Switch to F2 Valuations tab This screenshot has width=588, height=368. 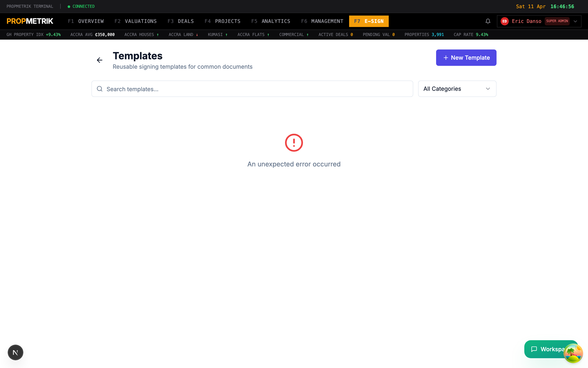click(x=136, y=21)
